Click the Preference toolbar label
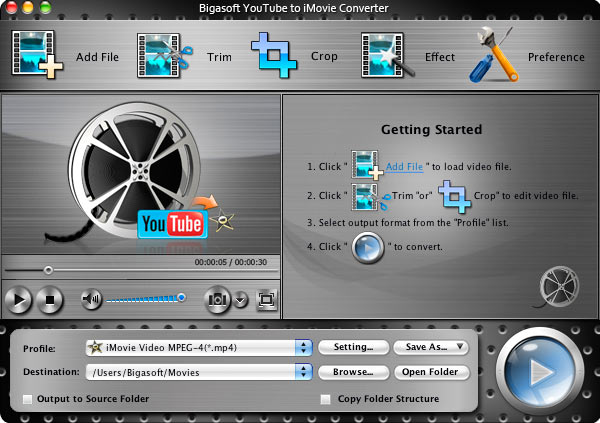600x423 pixels. coord(556,57)
